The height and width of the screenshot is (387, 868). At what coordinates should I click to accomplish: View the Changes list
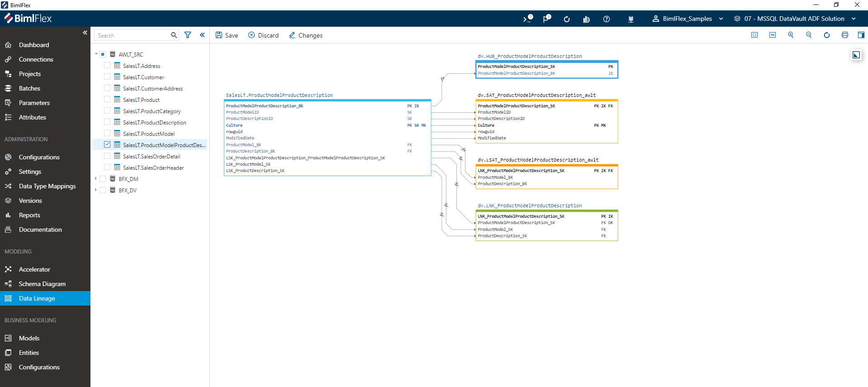(x=305, y=35)
